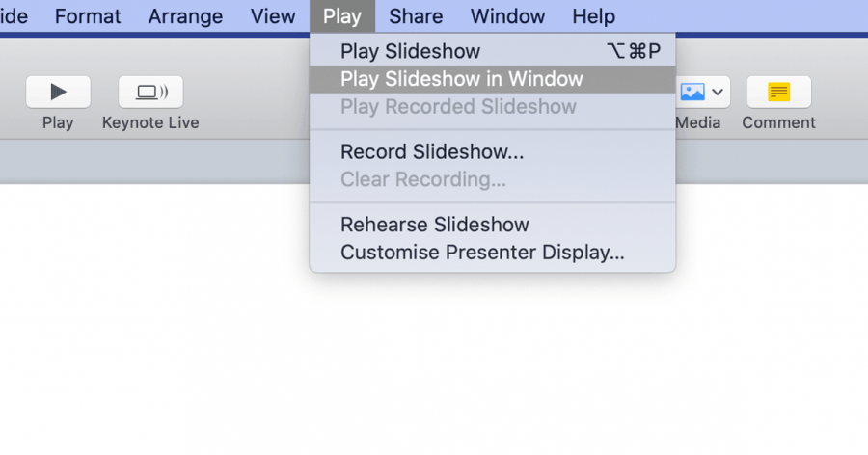This screenshot has width=868, height=455.
Task: Add a comment with the yellow note icon
Action: coord(779,92)
